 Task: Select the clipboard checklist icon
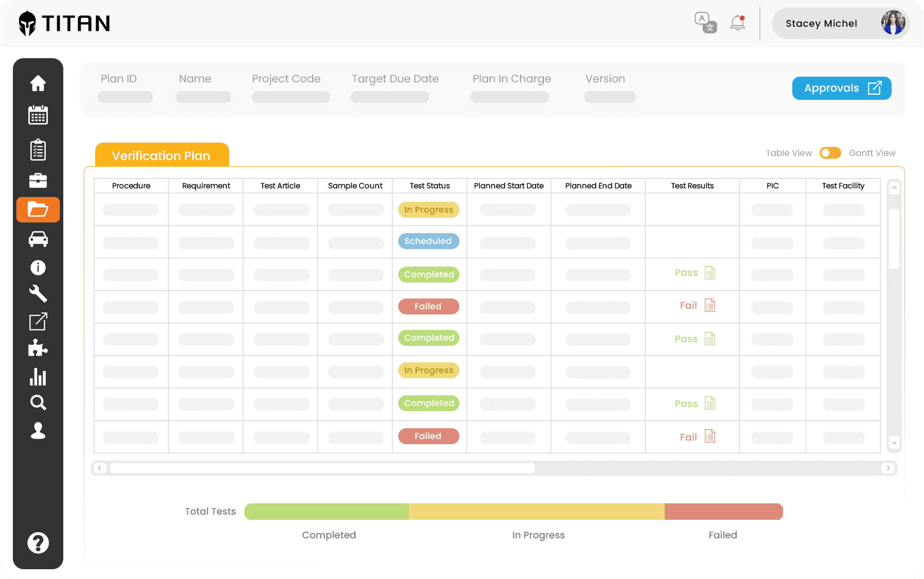coord(38,150)
